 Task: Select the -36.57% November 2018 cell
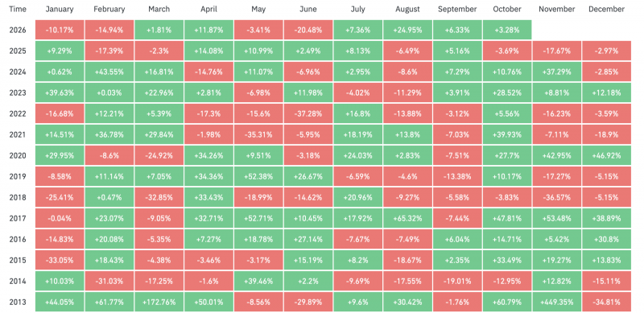click(556, 197)
